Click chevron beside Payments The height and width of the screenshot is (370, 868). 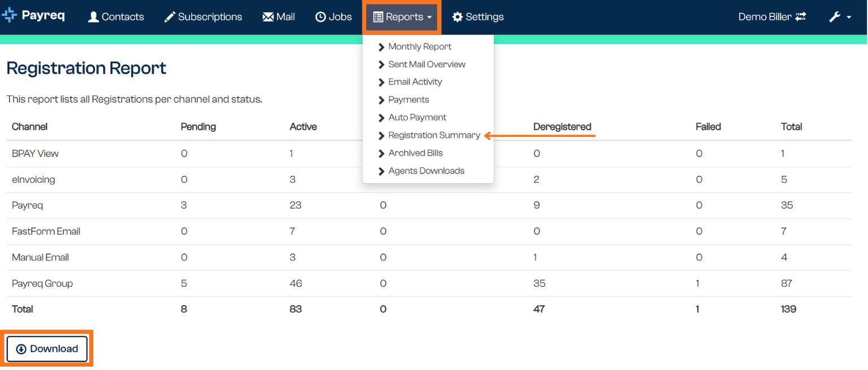(x=381, y=100)
